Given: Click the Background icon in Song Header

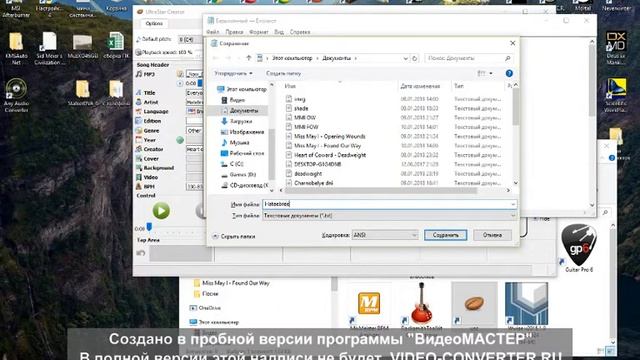Looking at the screenshot, I should coord(139,168).
